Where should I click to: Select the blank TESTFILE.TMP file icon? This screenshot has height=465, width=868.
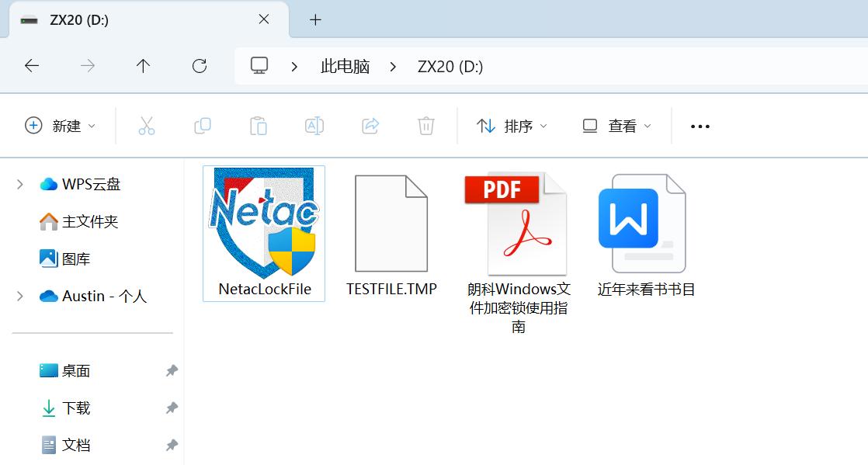tap(391, 224)
